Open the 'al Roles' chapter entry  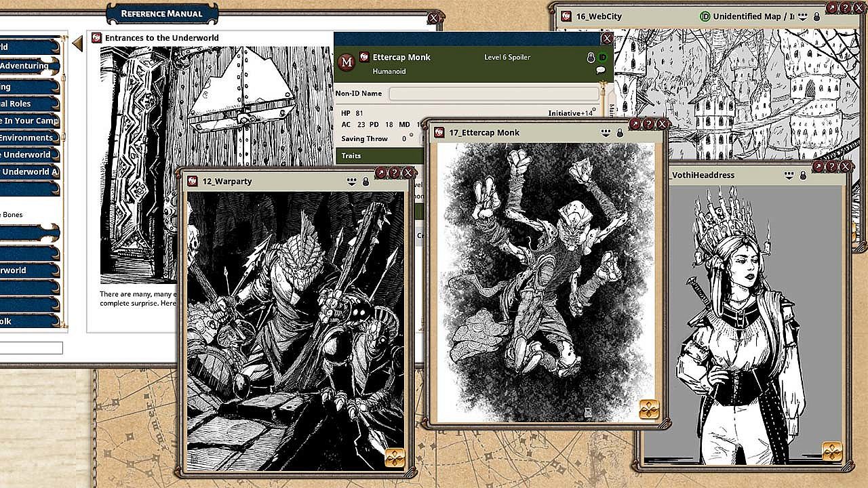(28, 104)
